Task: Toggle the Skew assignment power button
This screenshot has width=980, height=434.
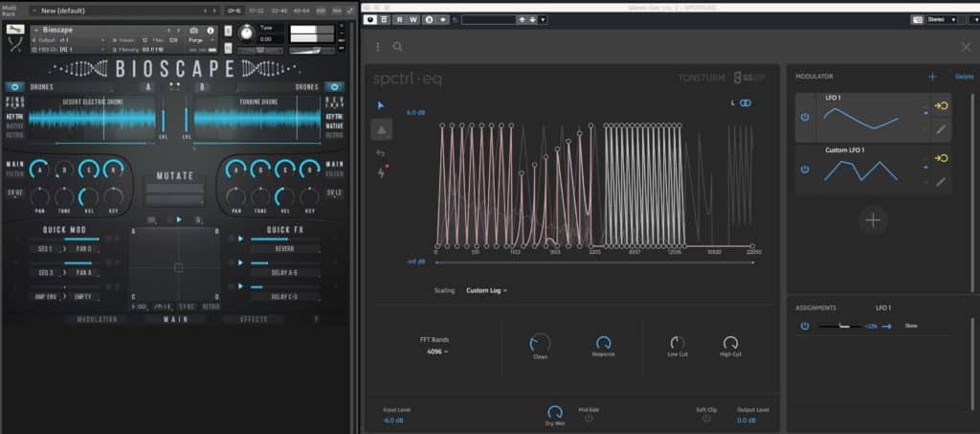Action: [x=805, y=326]
